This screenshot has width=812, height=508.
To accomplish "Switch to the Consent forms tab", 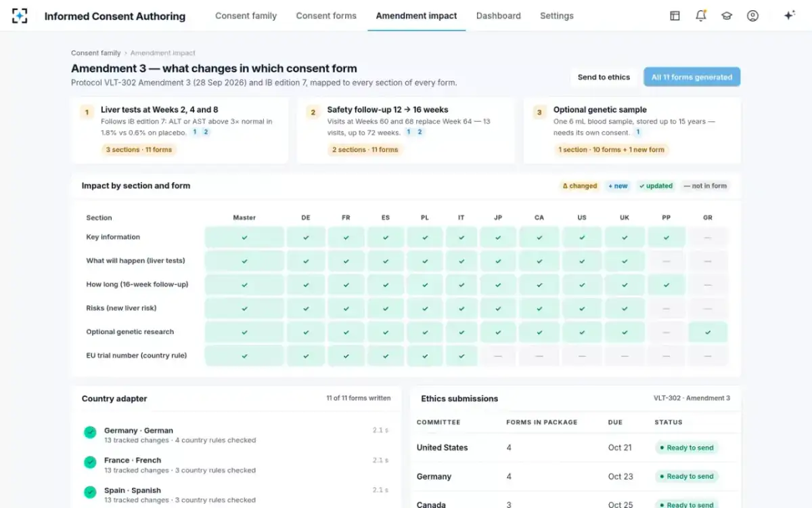I will tap(326, 16).
